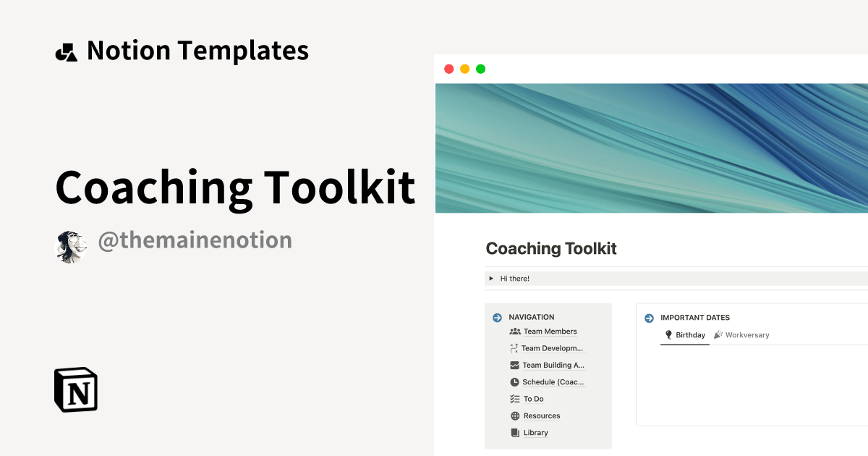Switch to the Workversary tab

[747, 334]
